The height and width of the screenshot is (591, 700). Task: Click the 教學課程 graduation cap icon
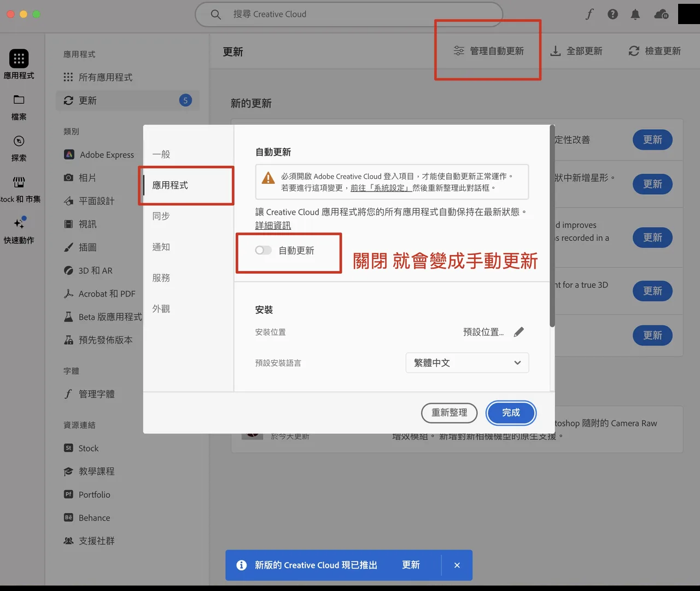(68, 471)
